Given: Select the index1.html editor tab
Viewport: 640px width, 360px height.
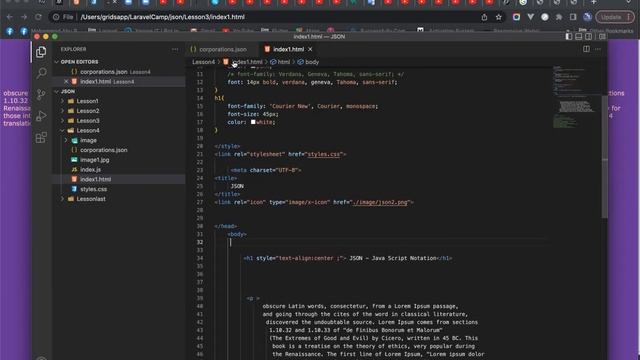Looking at the screenshot, I should (x=288, y=49).
